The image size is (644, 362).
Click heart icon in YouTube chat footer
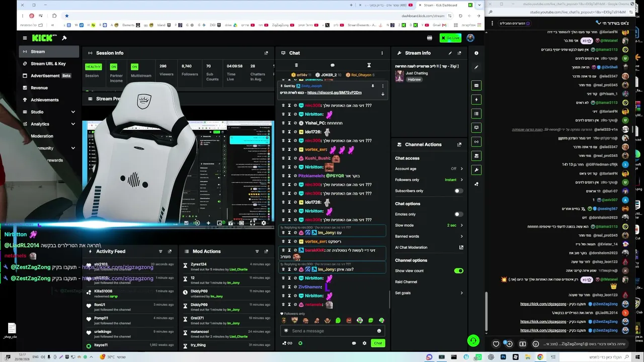[x=496, y=344]
